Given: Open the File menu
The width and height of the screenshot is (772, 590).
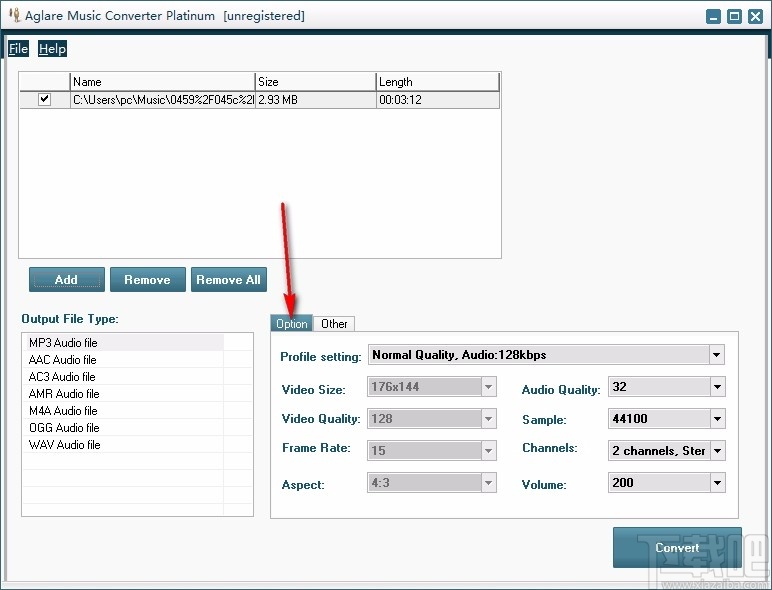Looking at the screenshot, I should point(18,49).
